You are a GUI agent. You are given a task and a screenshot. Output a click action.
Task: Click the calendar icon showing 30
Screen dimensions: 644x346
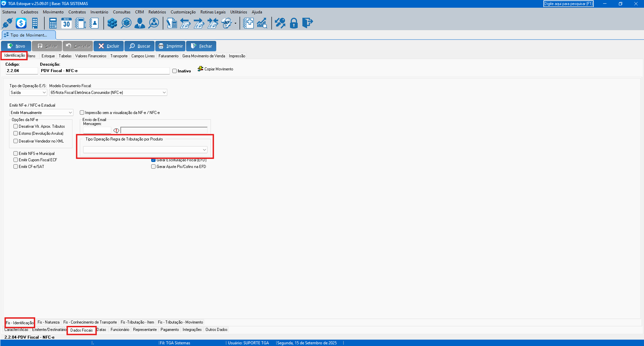66,23
